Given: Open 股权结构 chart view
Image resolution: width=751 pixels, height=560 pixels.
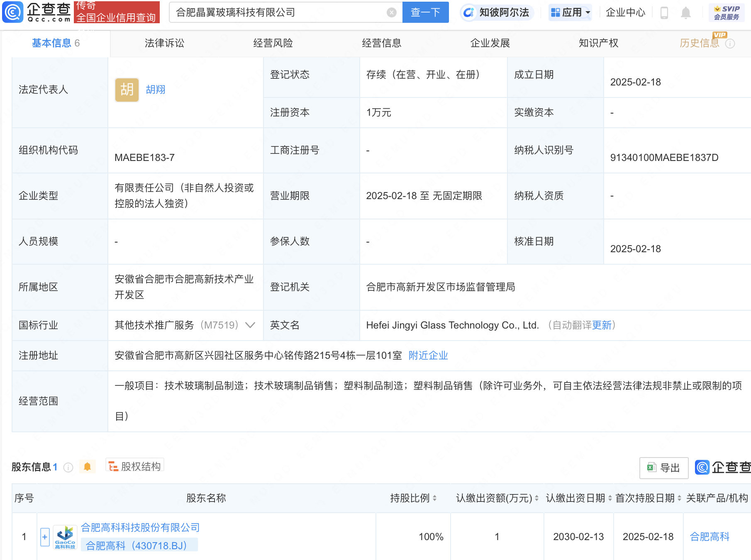Looking at the screenshot, I should coord(134,466).
